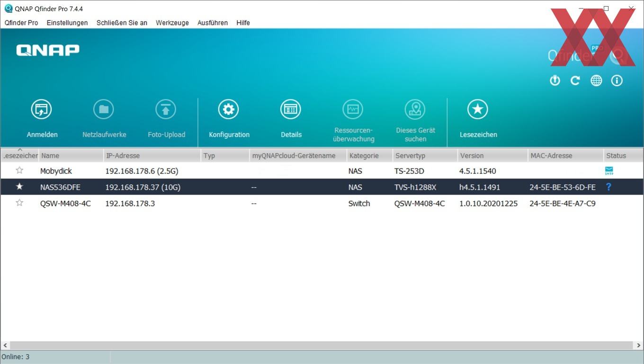Open the Netzlaufwerke network drives icon
This screenshot has height=364, width=644.
pyautogui.click(x=104, y=110)
